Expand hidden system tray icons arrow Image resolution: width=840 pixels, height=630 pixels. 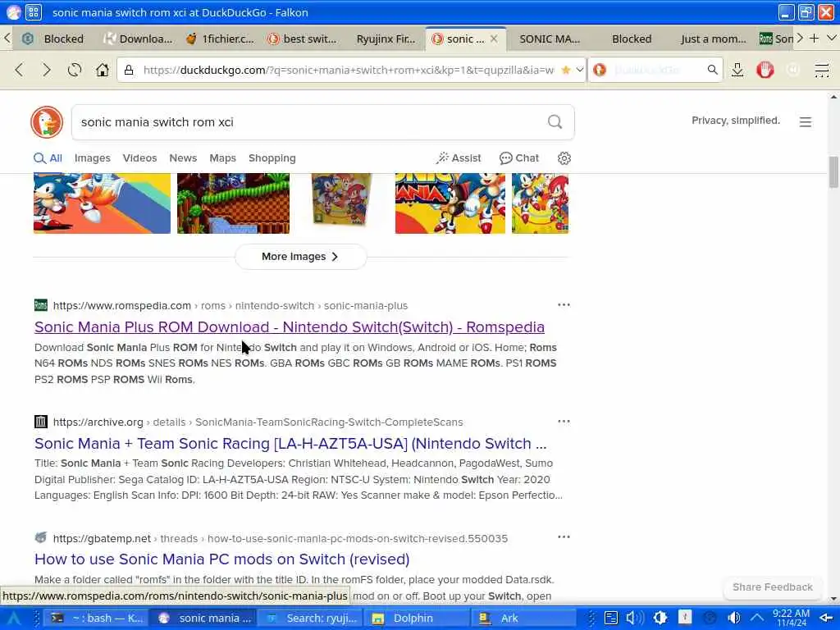pyautogui.click(x=757, y=619)
